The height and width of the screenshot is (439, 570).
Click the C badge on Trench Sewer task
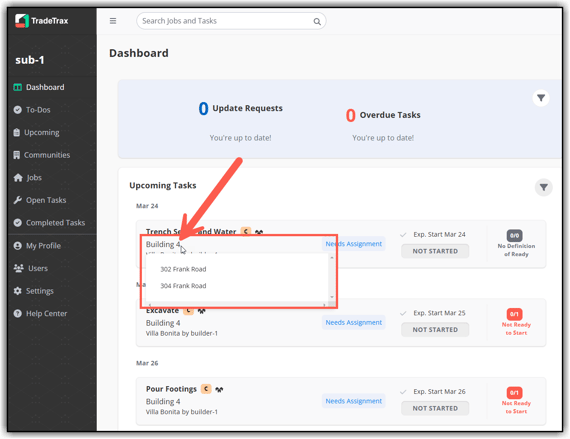[246, 231]
